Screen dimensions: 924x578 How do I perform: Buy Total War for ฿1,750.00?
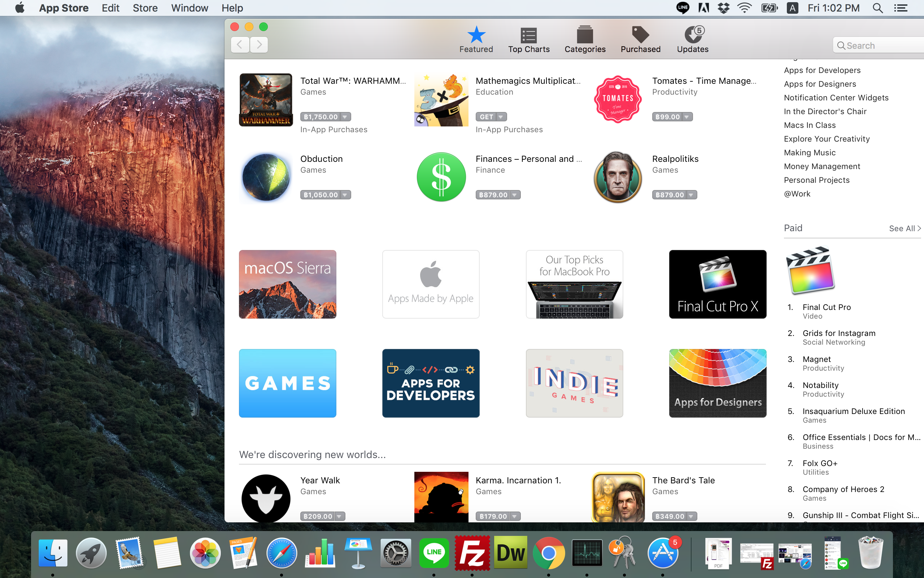pos(321,117)
